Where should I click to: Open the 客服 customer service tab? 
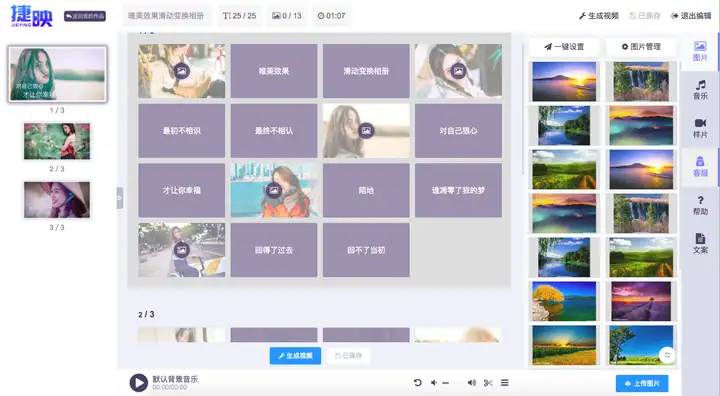point(700,167)
